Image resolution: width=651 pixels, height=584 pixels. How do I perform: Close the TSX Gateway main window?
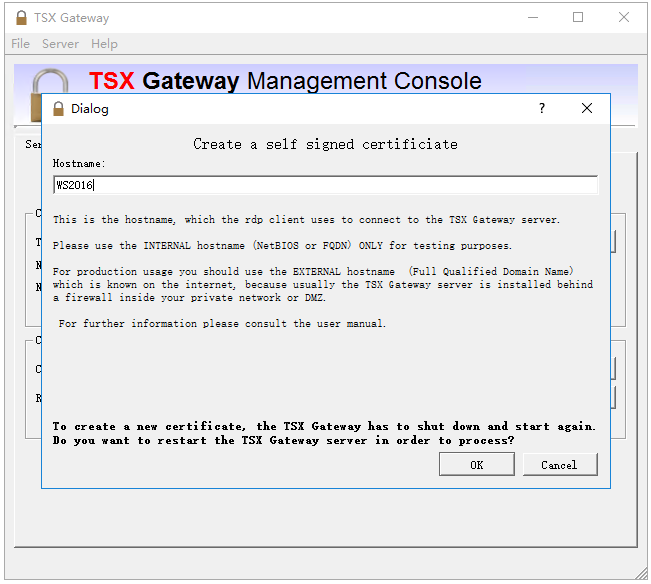624,17
